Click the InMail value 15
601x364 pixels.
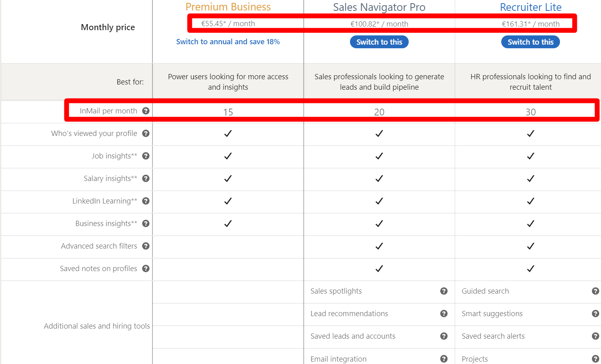[228, 112]
